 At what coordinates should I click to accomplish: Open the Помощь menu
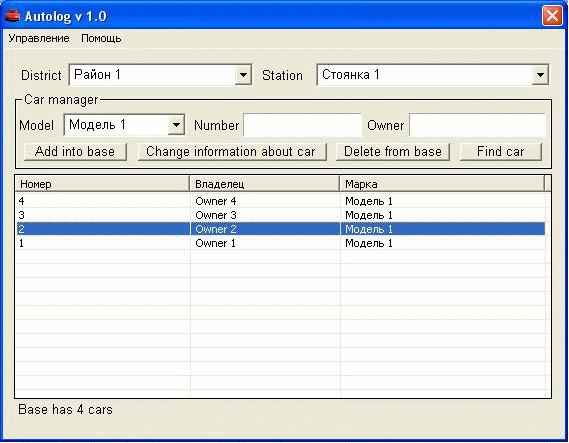(x=101, y=38)
